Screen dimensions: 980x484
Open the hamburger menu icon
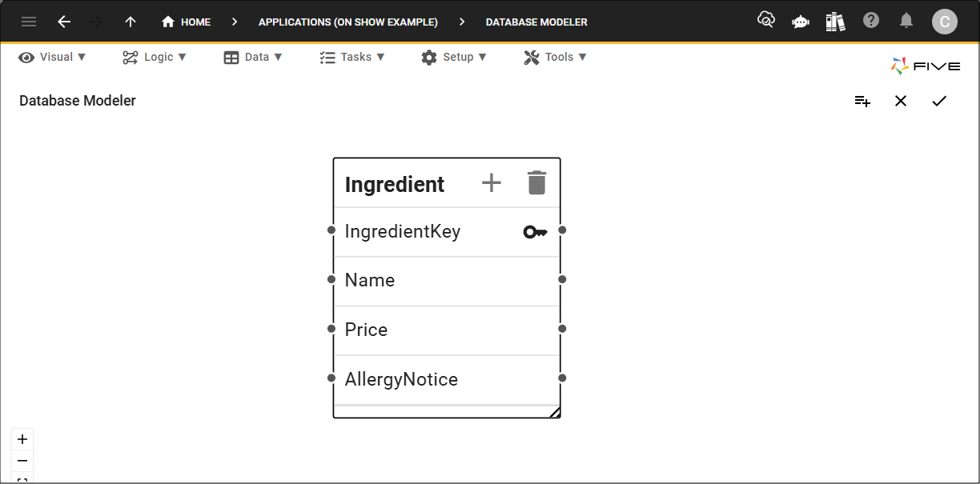(29, 22)
